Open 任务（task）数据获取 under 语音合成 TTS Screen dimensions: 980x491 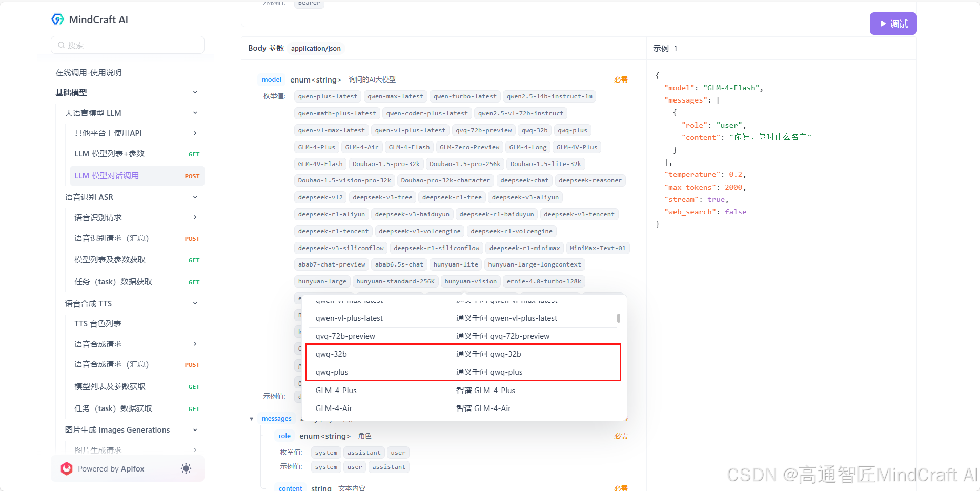click(137, 408)
